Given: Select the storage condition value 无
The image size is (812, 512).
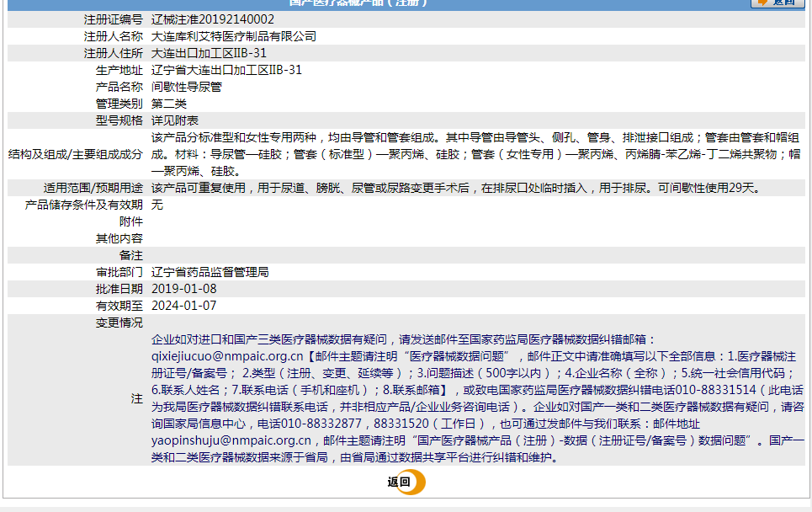Looking at the screenshot, I should (157, 205).
